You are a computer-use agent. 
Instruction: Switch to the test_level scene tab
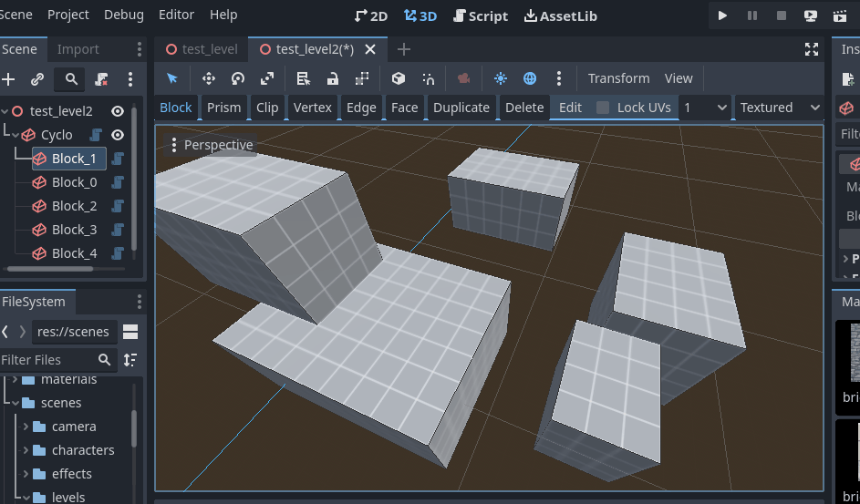[202, 49]
